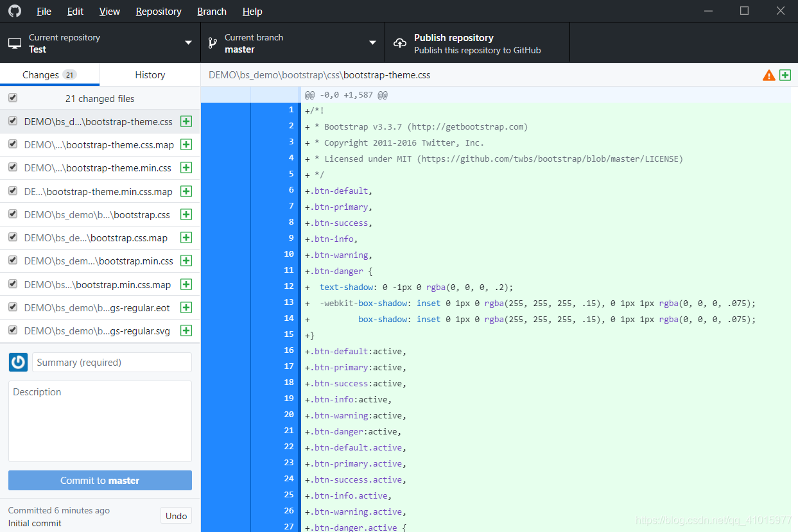Click green added icon for bootstrap-theme.css
The width and height of the screenshot is (798, 532).
pos(186,121)
